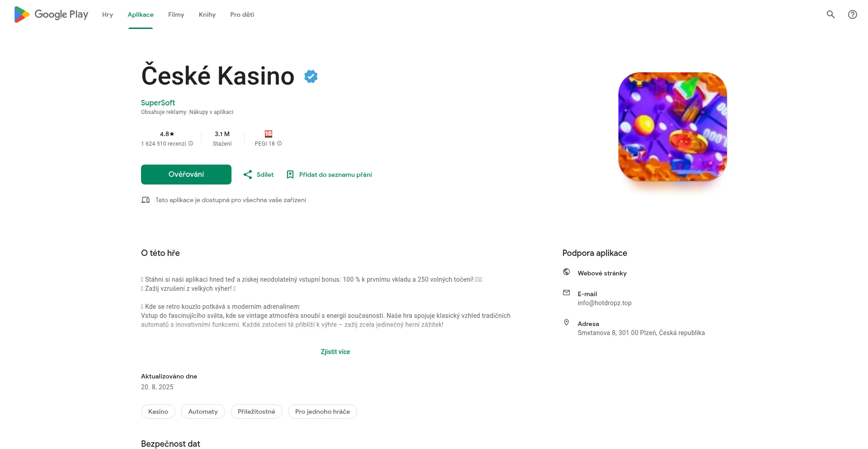Click the České Kasino app icon image

(x=672, y=127)
